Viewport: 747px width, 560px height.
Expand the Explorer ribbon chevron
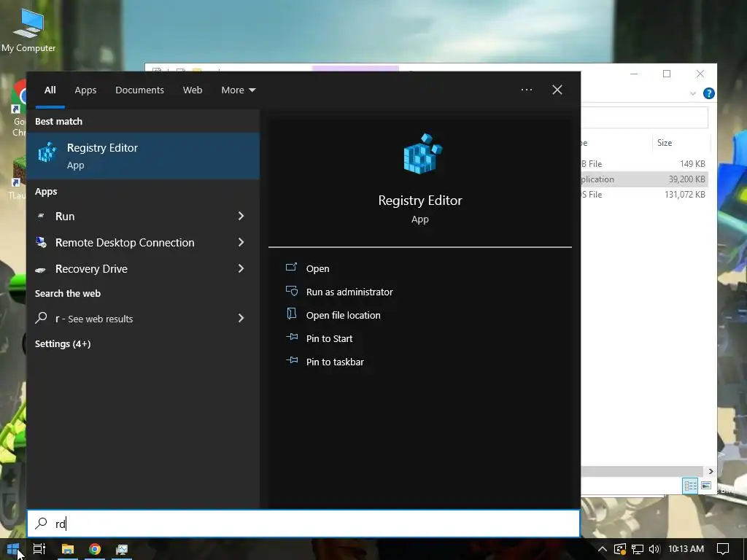[x=693, y=93]
